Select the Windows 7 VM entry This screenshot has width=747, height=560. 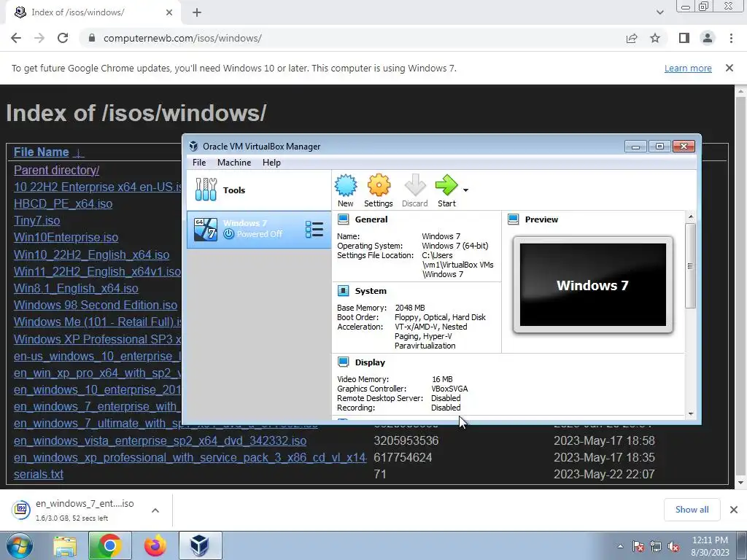click(x=259, y=230)
